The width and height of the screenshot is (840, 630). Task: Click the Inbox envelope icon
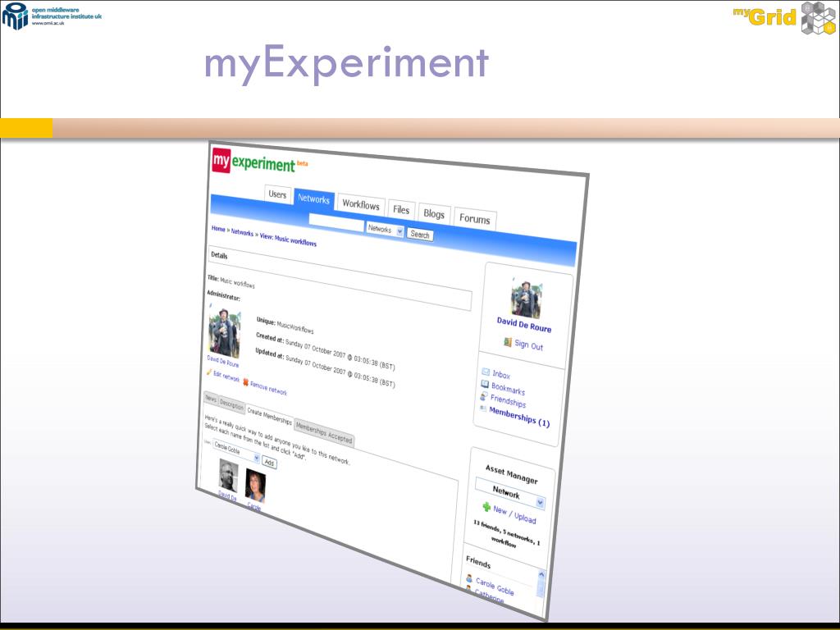coord(486,372)
